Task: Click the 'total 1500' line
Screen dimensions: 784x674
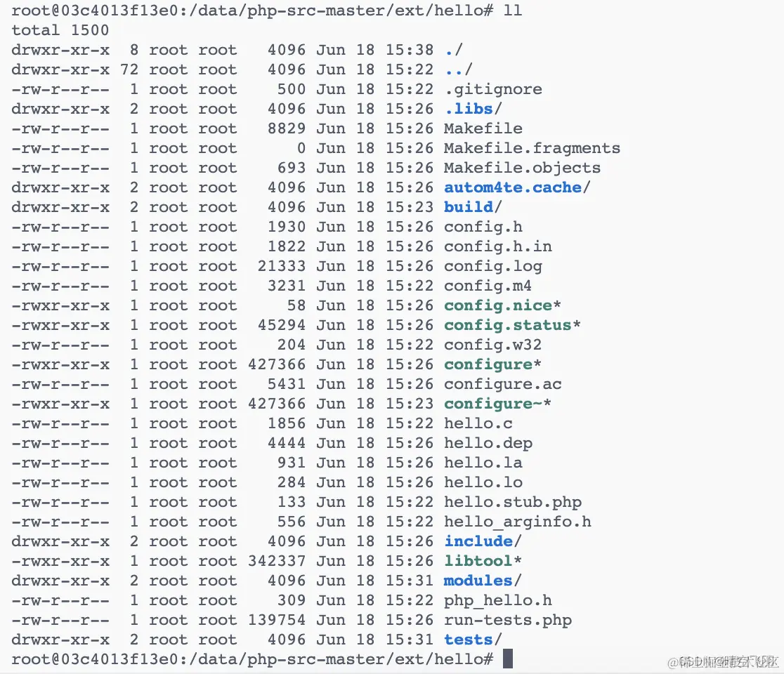Action: 60,30
